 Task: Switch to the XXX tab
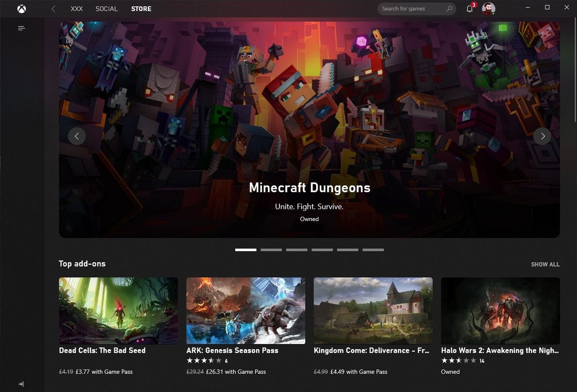[76, 9]
